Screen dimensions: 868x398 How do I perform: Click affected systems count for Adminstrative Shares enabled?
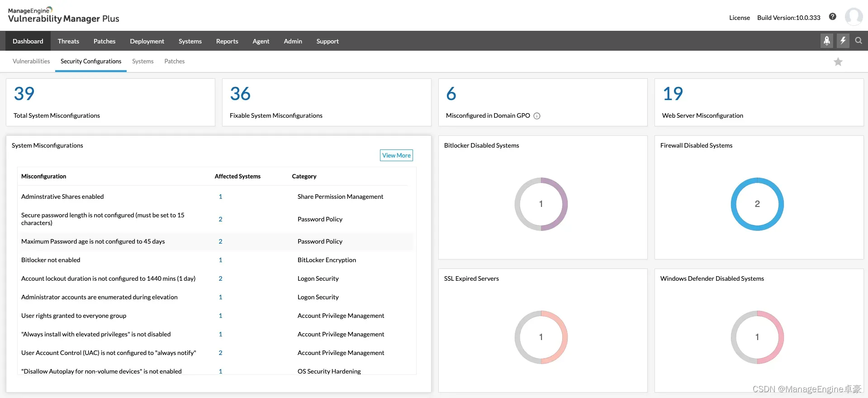(220, 197)
